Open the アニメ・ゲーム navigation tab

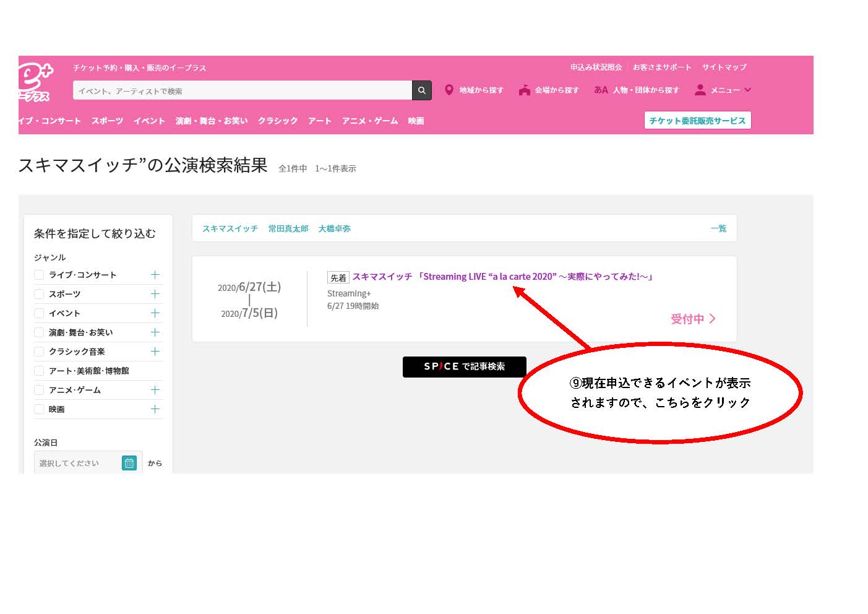click(x=370, y=121)
